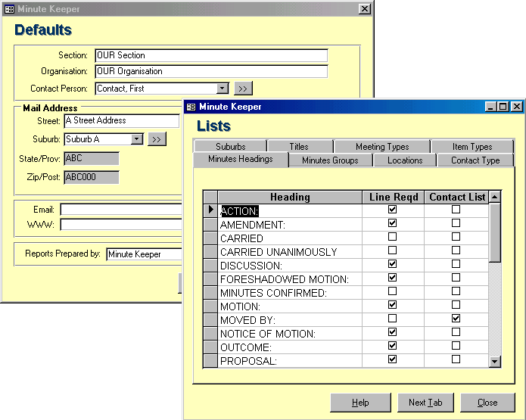The width and height of the screenshot is (526, 420).
Task: Click the Help button
Action: 360,403
